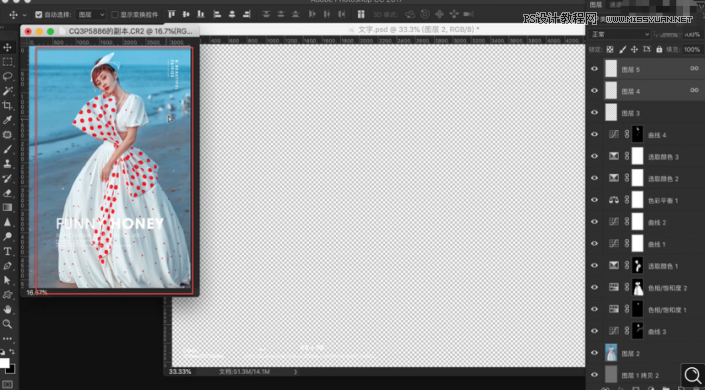705x390 pixels.
Task: Activate the 文字.psd document window title
Action: (418, 30)
